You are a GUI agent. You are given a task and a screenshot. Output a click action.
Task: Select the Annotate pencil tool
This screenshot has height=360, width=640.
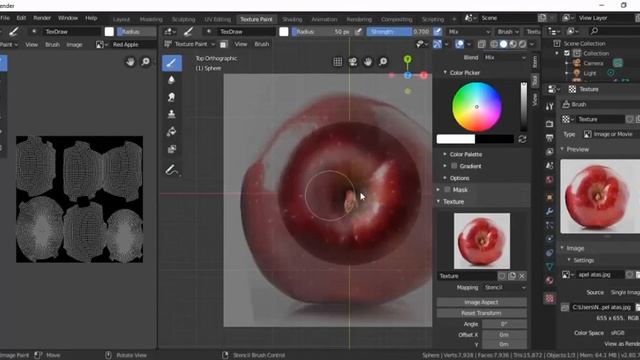point(172,170)
